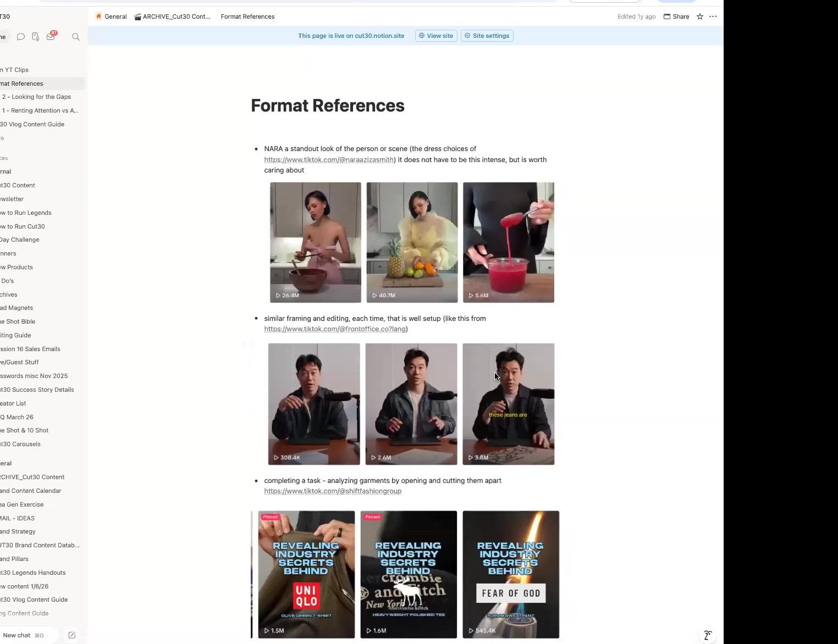The image size is (838, 644).
Task: Open Brand Content Calendar page
Action: (x=42, y=491)
